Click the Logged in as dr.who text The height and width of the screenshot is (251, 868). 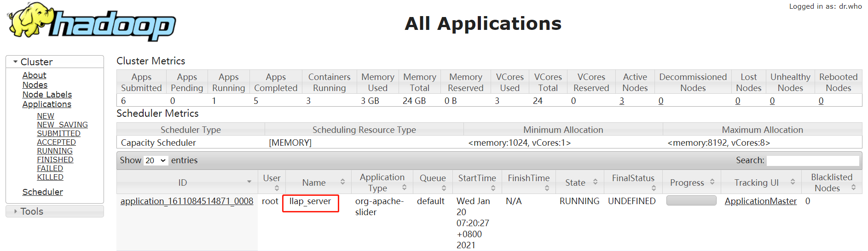coord(825,6)
